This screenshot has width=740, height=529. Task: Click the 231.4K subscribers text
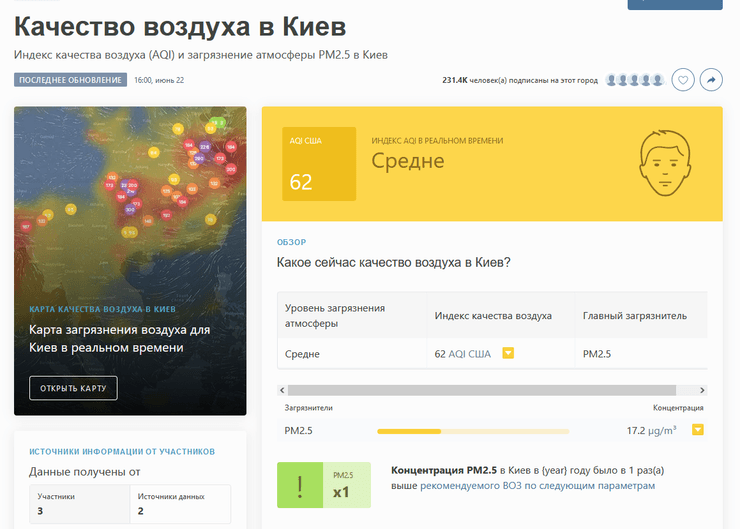click(x=520, y=80)
